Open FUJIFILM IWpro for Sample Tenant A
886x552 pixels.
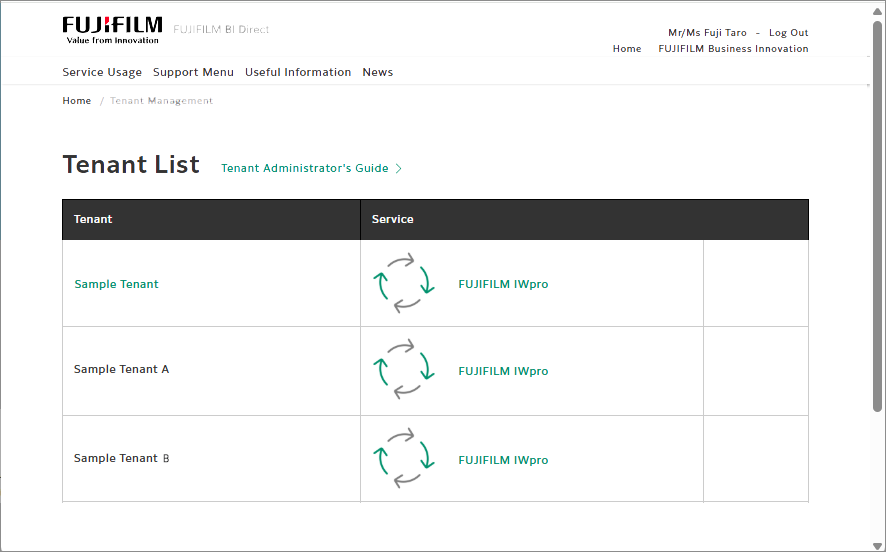[x=503, y=371]
